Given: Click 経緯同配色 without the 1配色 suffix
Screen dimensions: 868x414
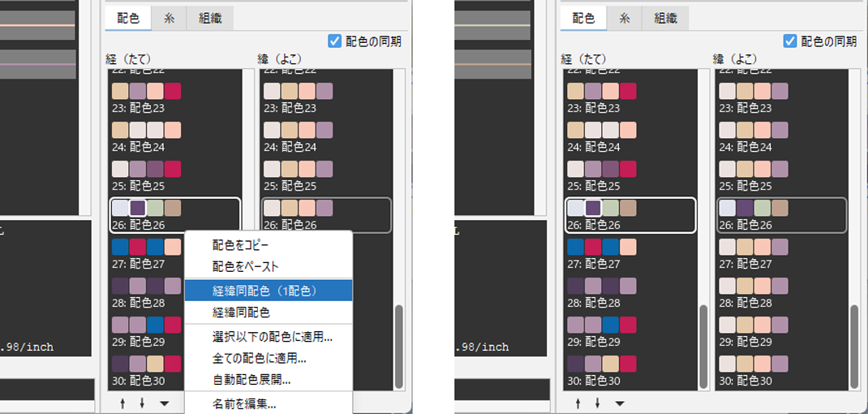Looking at the screenshot, I should (x=241, y=312).
